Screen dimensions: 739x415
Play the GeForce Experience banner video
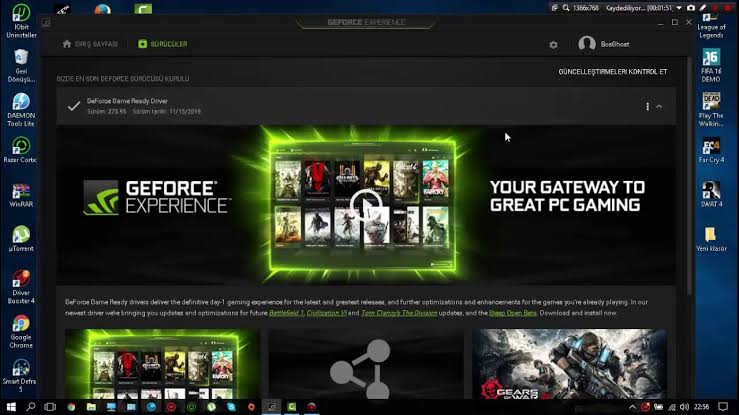[x=365, y=205]
